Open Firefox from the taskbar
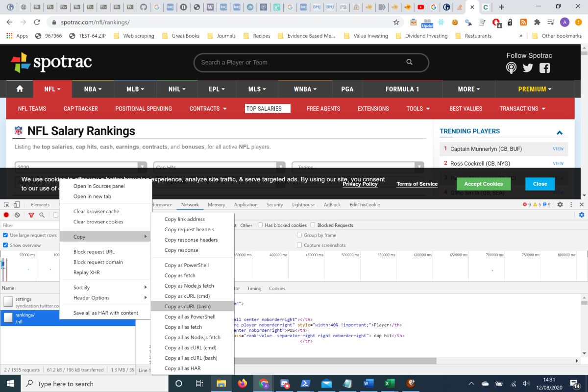The image size is (588, 392). [242, 383]
